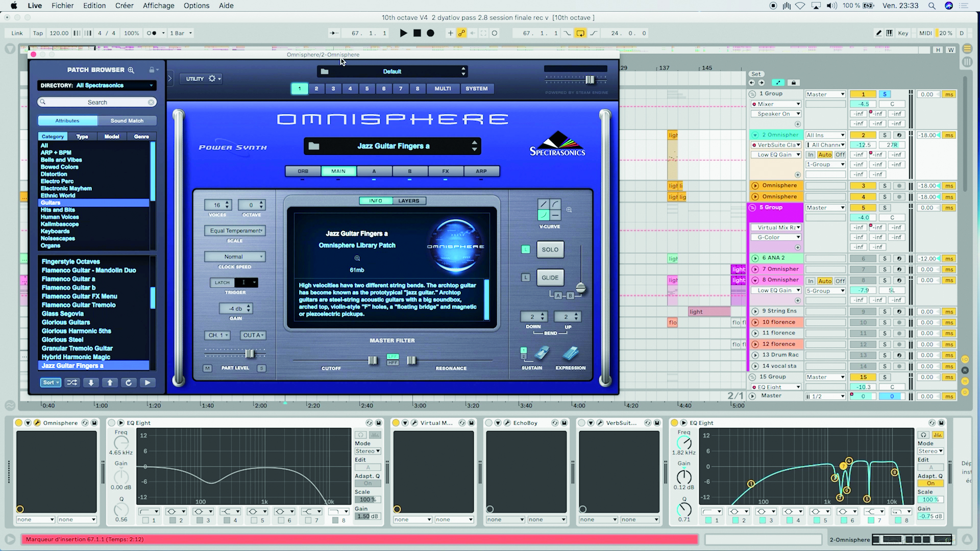Select the Keyboards category
This screenshot has width=980, height=551.
click(55, 231)
